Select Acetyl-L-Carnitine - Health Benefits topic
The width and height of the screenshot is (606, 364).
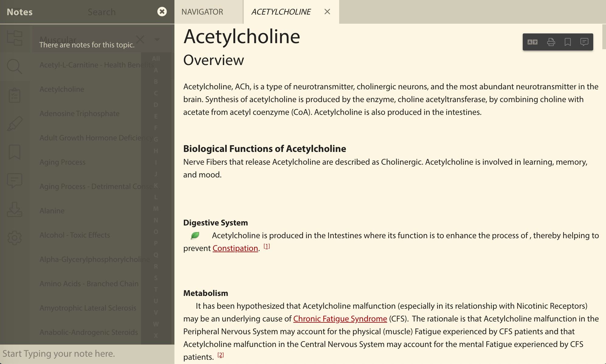click(97, 65)
